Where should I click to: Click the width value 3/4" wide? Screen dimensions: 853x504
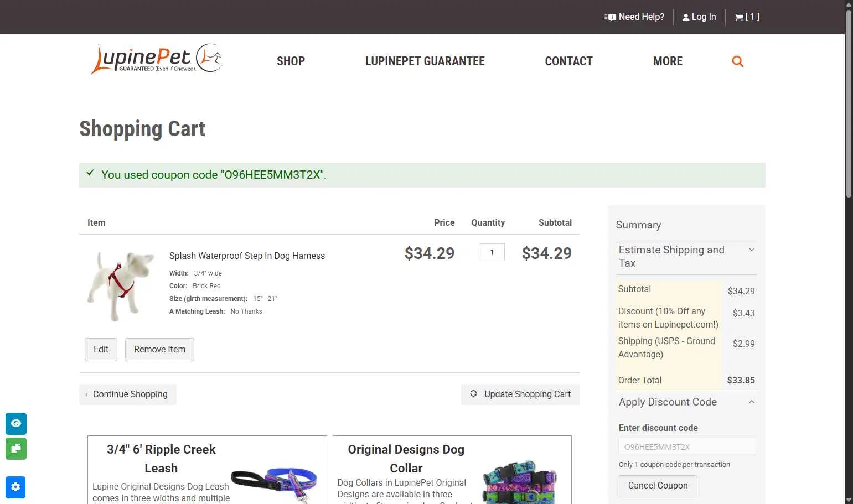tap(208, 273)
